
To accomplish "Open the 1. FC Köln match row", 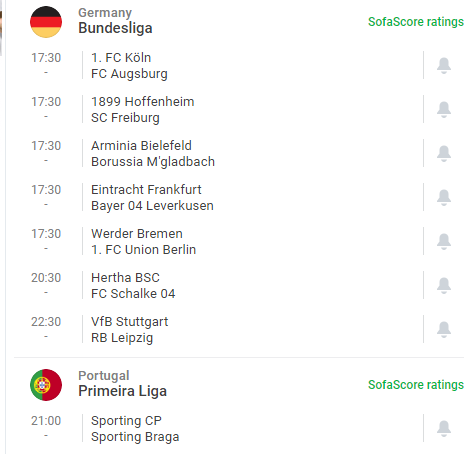I will (x=235, y=65).
